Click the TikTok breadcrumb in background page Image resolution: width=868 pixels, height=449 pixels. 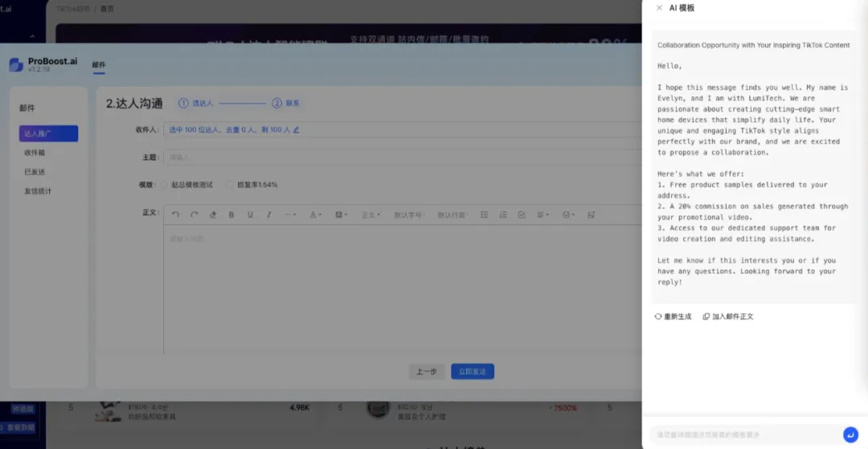click(x=72, y=9)
